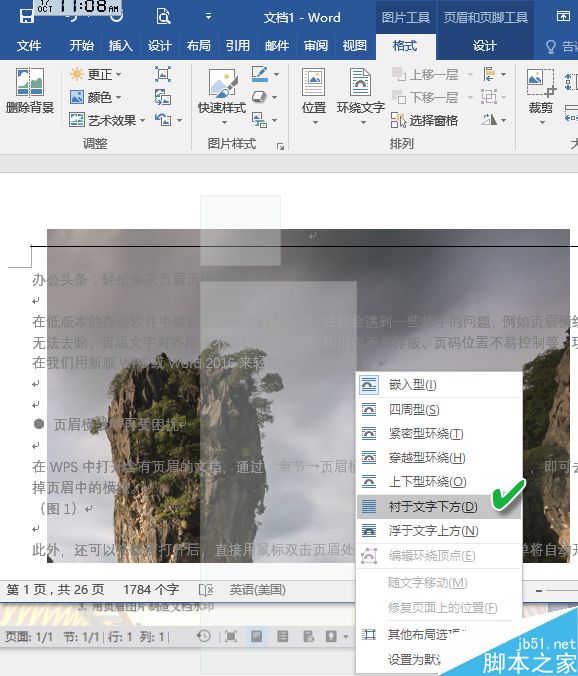Viewport: 578px width, 676px height.
Task: Open the File (文件) tab
Action: pos(29,45)
